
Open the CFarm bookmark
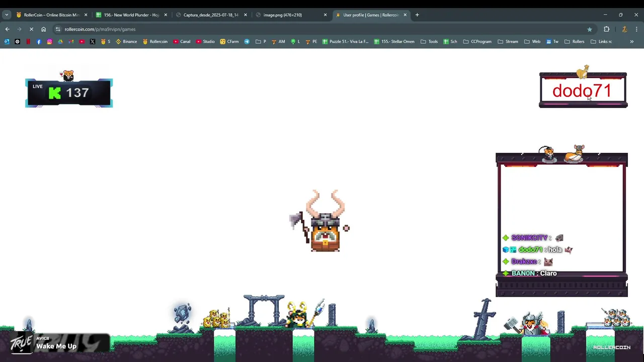pyautogui.click(x=229, y=42)
